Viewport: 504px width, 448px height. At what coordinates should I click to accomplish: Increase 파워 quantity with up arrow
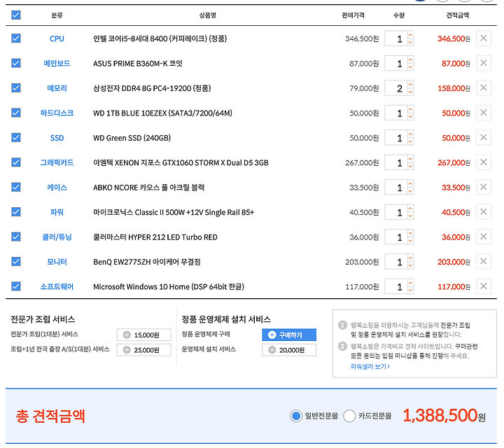[410, 209]
